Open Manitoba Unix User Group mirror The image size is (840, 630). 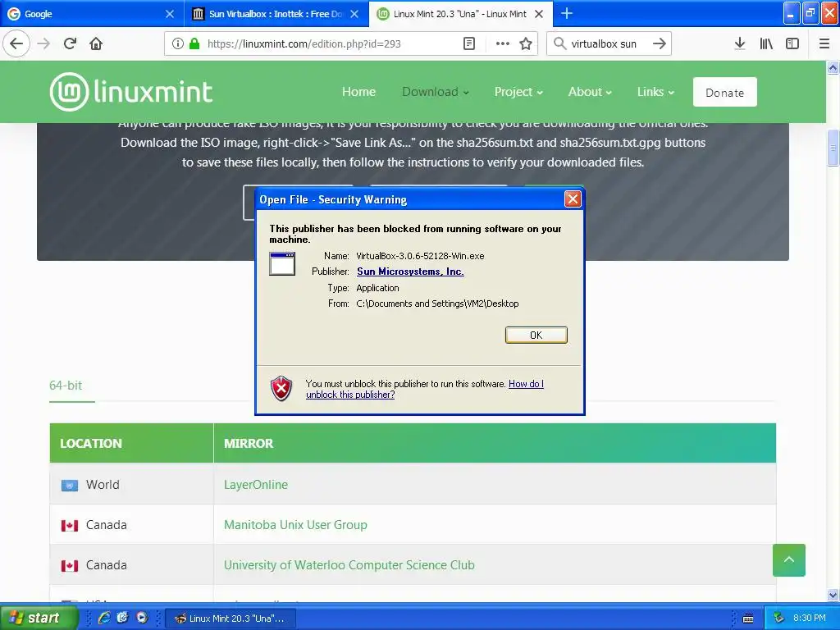click(x=295, y=524)
